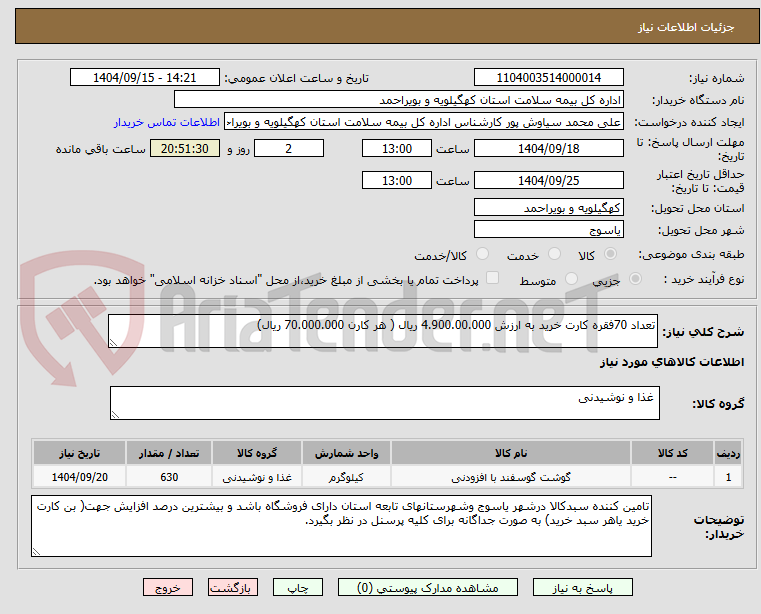Click the delivery city یاسوج field
Viewport: 761px width, 614px height.
tap(549, 230)
